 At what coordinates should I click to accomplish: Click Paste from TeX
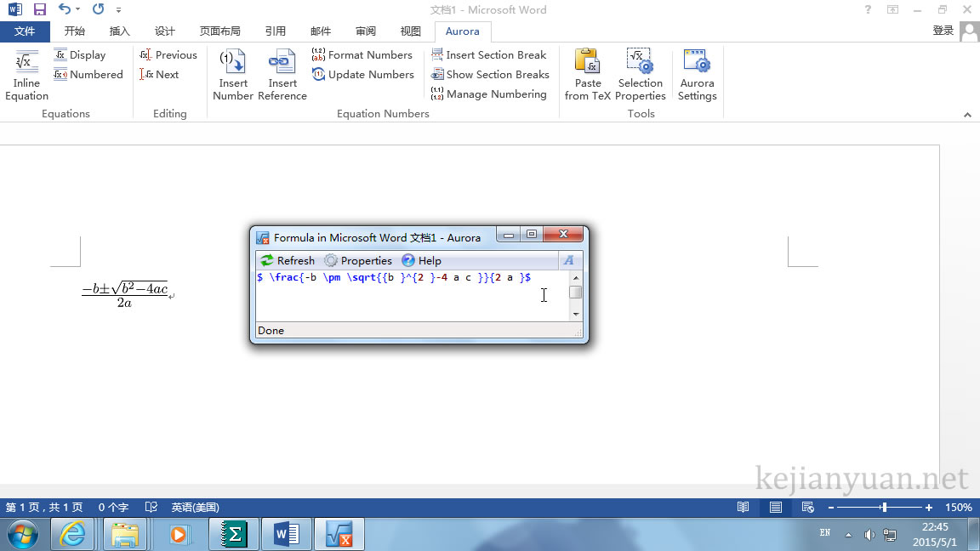coord(588,74)
